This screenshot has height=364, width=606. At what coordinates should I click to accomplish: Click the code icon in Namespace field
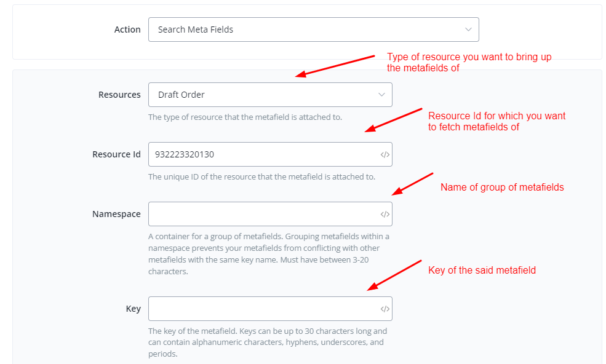[x=385, y=214]
